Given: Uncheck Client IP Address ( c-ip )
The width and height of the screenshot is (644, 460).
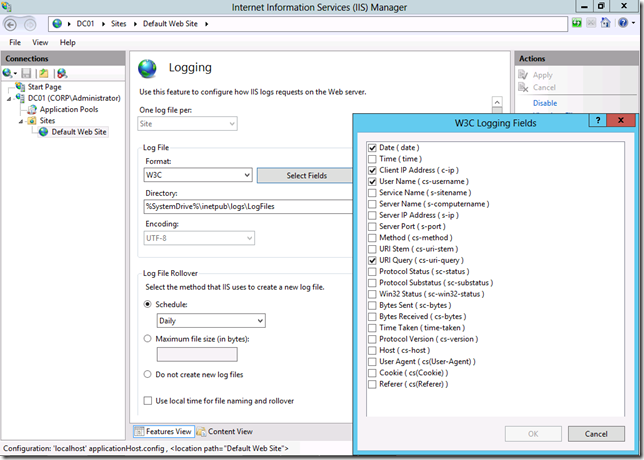Looking at the screenshot, I should [372, 170].
